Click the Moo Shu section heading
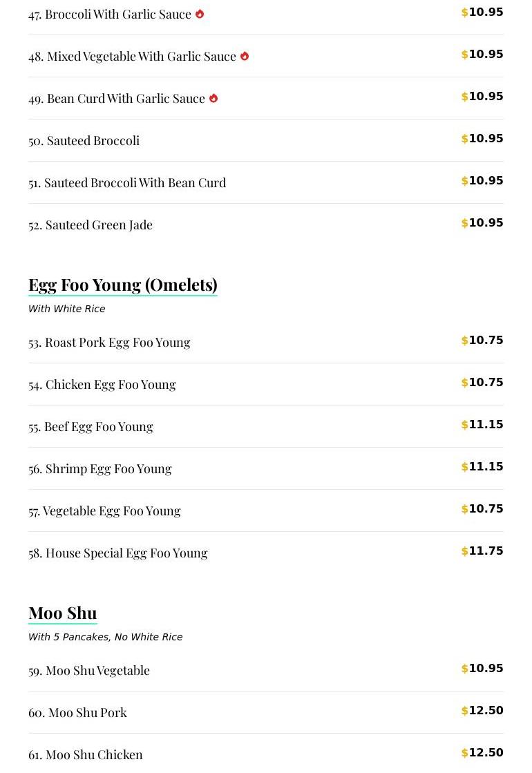532x773 pixels. 63,613
